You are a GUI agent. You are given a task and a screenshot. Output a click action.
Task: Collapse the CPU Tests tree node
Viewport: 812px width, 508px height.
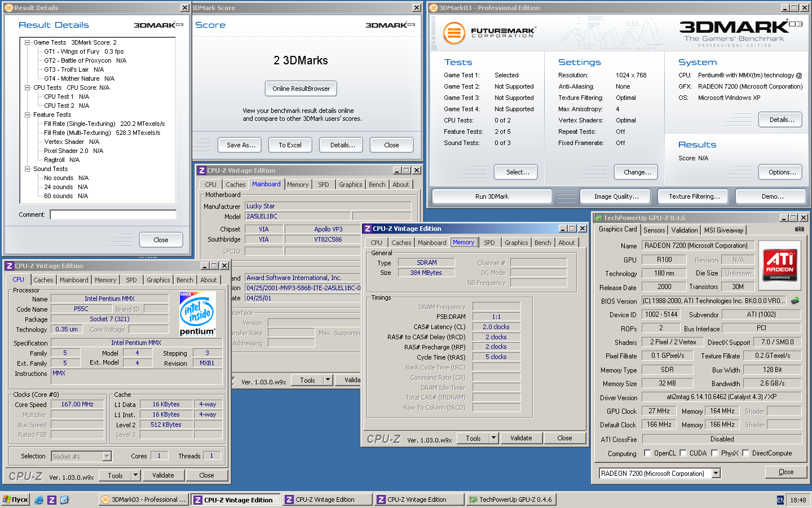pos(27,87)
